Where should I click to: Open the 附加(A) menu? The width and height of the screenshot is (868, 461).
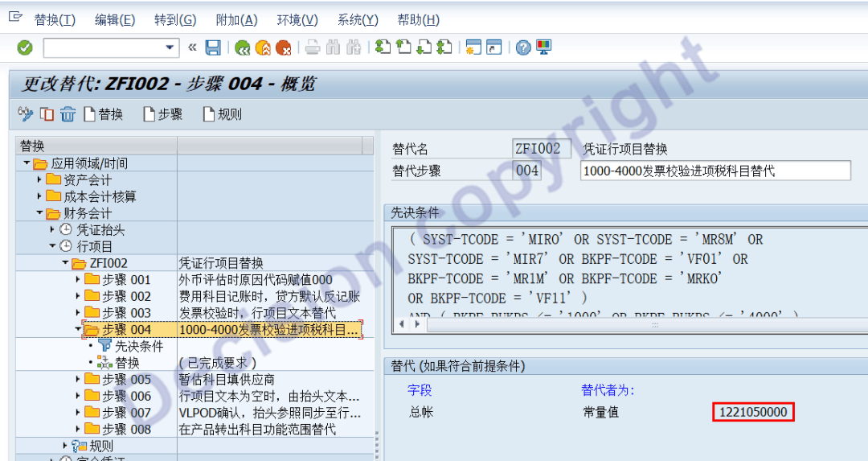pyautogui.click(x=236, y=20)
